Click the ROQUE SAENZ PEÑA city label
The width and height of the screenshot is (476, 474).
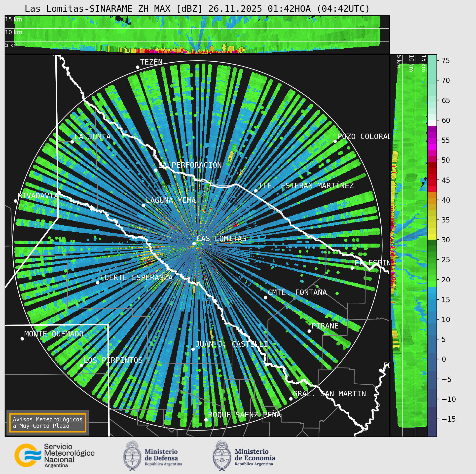(x=244, y=415)
